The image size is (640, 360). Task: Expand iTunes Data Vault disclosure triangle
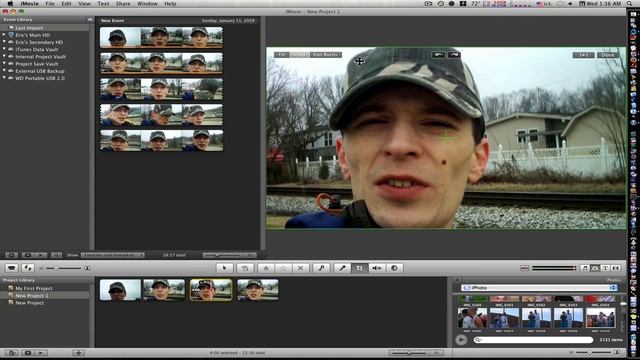click(x=4, y=49)
